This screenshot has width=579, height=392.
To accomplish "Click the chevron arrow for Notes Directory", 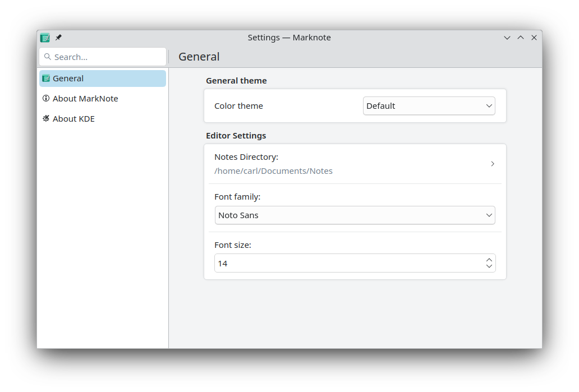I will coord(493,164).
